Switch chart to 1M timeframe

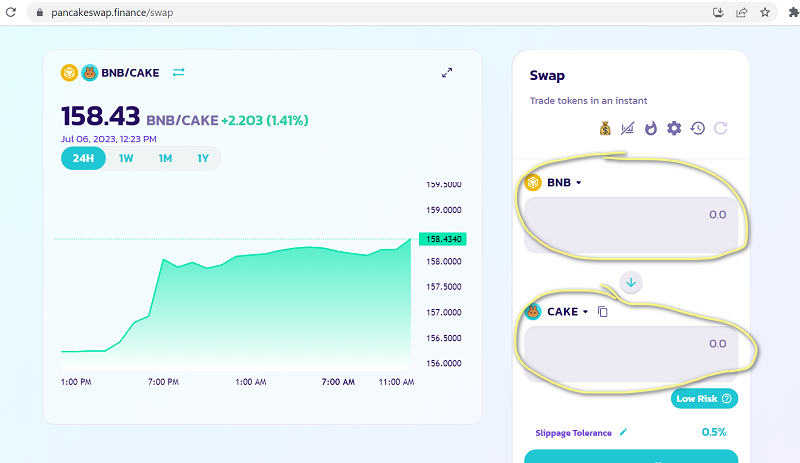pyautogui.click(x=165, y=158)
